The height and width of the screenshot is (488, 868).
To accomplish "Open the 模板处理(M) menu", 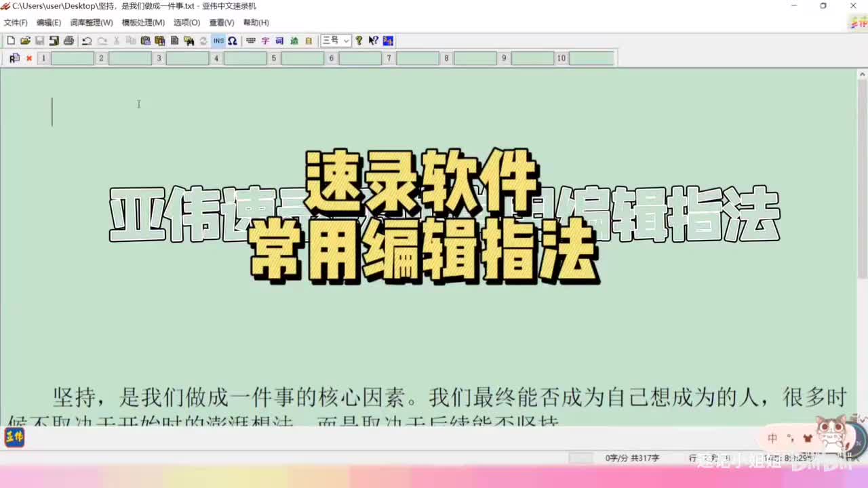I will coord(143,22).
